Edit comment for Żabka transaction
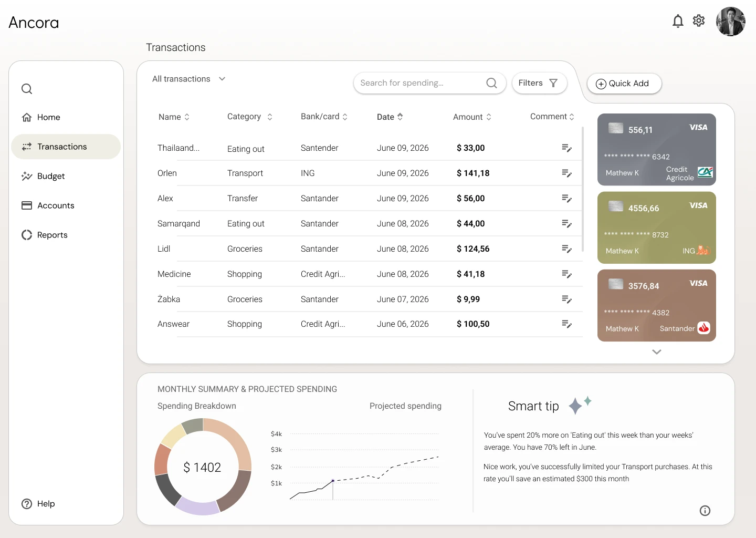Image resolution: width=756 pixels, height=538 pixels. coord(566,299)
